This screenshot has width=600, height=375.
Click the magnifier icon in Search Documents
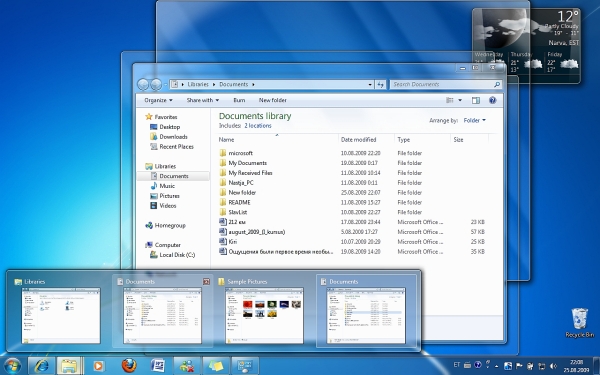point(497,85)
